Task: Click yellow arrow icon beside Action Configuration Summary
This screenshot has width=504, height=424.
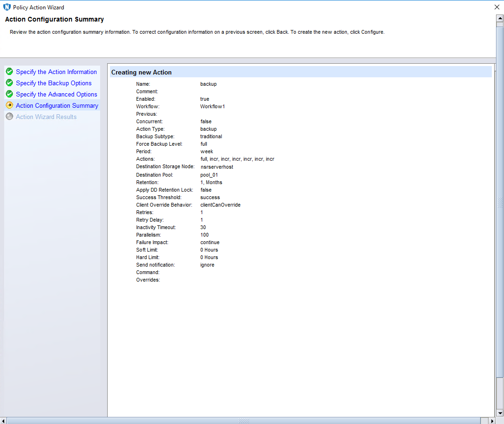Action: tap(9, 105)
